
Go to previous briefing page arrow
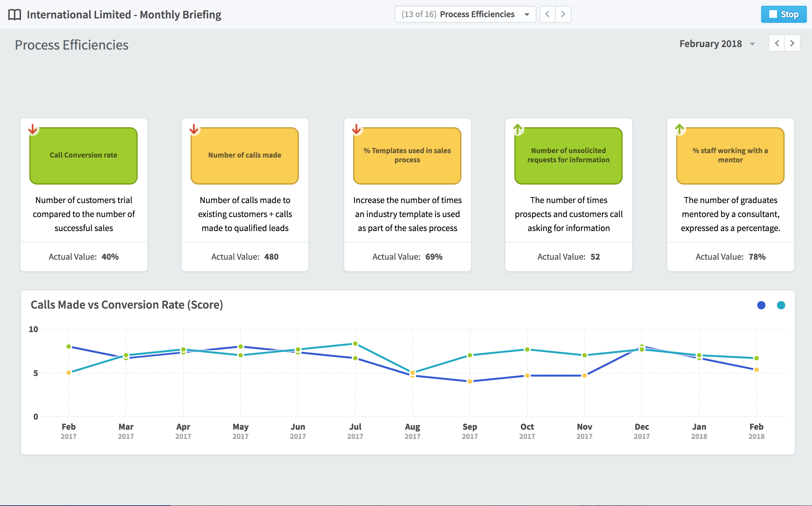(x=547, y=14)
